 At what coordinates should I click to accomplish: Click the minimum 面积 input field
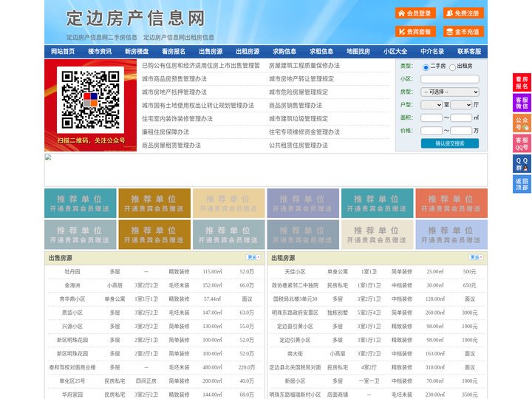[x=432, y=117]
